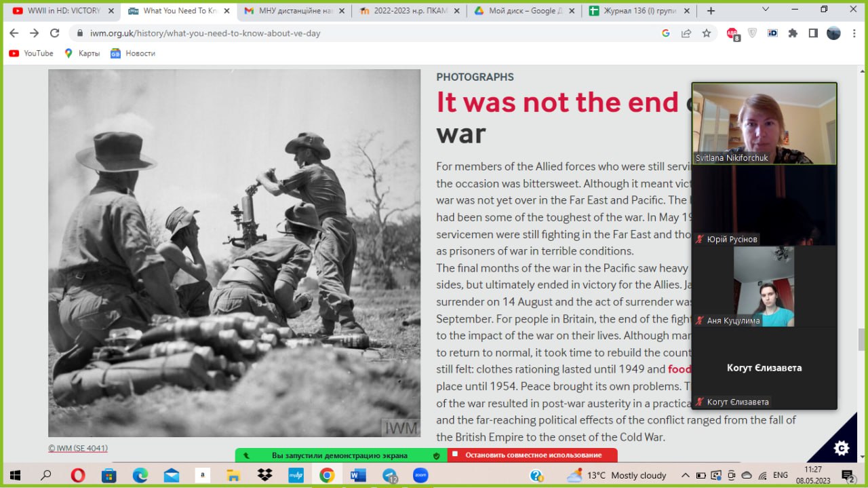Open the Chrome side panel
The image size is (868, 488).
point(813,33)
